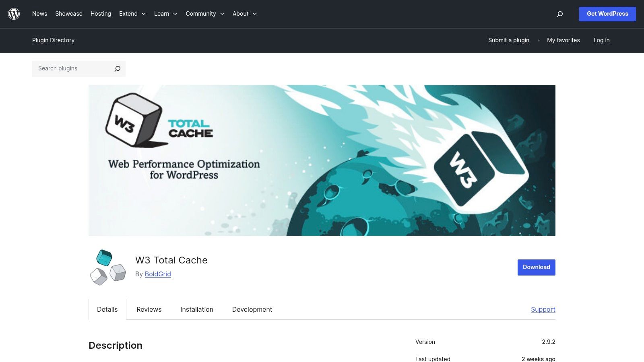Click the '2 weeks ago' value
644x362 pixels.
pos(539,359)
